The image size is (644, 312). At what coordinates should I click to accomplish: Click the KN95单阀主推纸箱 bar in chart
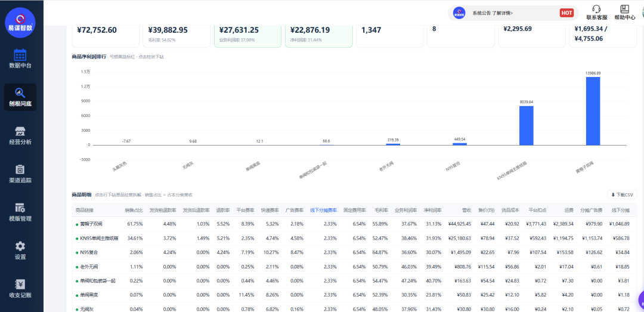[x=526, y=125]
